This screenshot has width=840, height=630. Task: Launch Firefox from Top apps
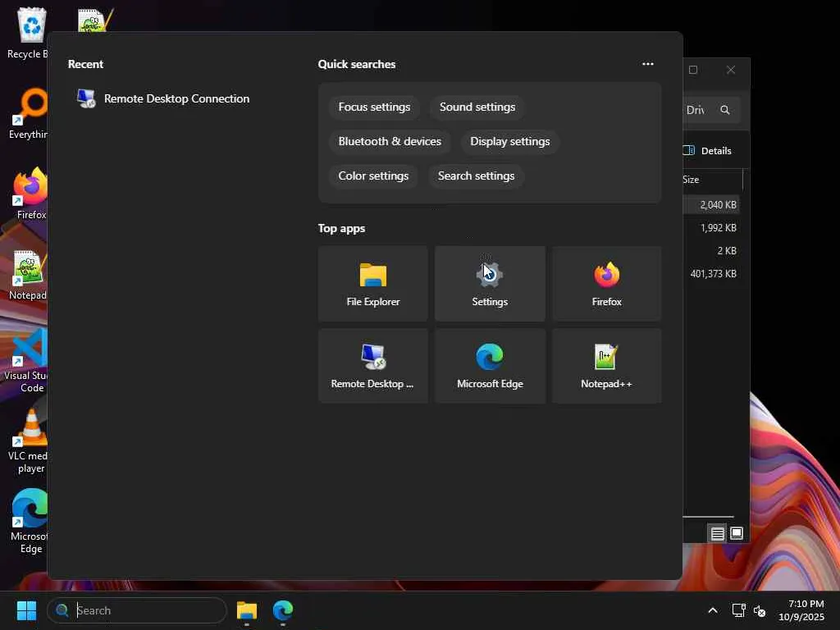pos(606,284)
